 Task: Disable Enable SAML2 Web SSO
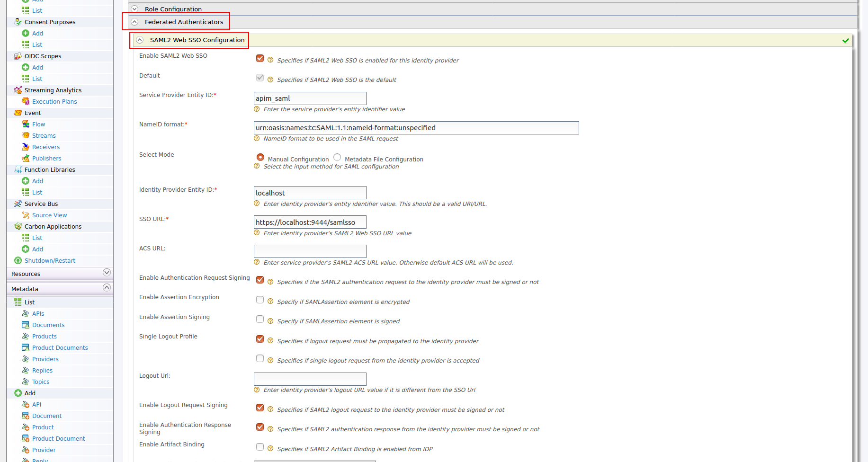tap(260, 58)
